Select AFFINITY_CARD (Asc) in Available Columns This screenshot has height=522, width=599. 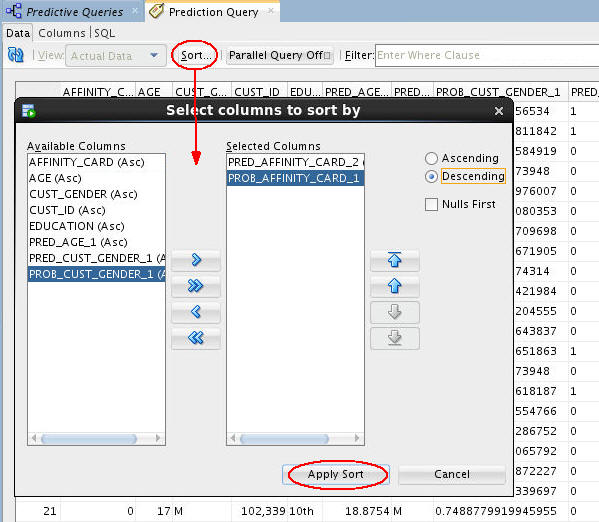tap(96, 162)
